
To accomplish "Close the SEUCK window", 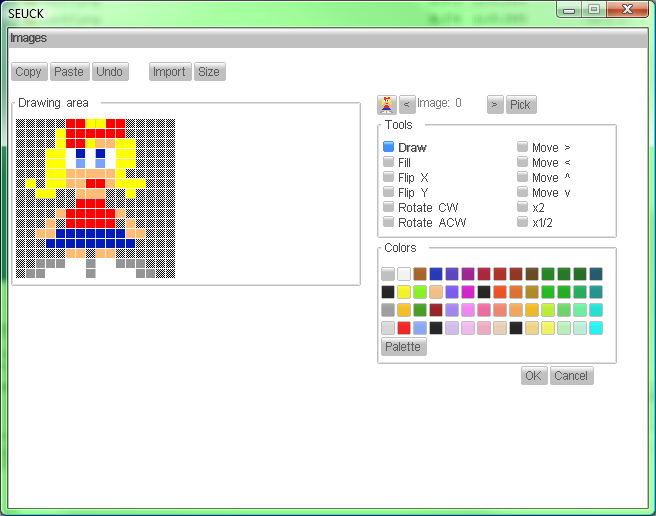I will click(628, 10).
